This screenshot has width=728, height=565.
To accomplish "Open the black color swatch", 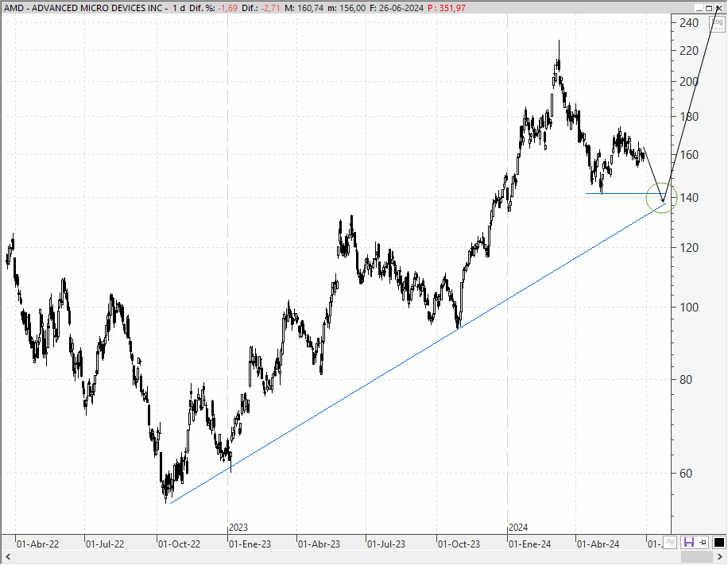I will pyautogui.click(x=718, y=542).
